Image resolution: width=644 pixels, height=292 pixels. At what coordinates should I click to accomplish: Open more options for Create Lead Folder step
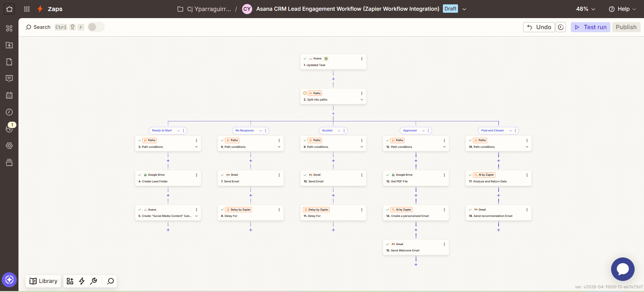[x=196, y=175]
